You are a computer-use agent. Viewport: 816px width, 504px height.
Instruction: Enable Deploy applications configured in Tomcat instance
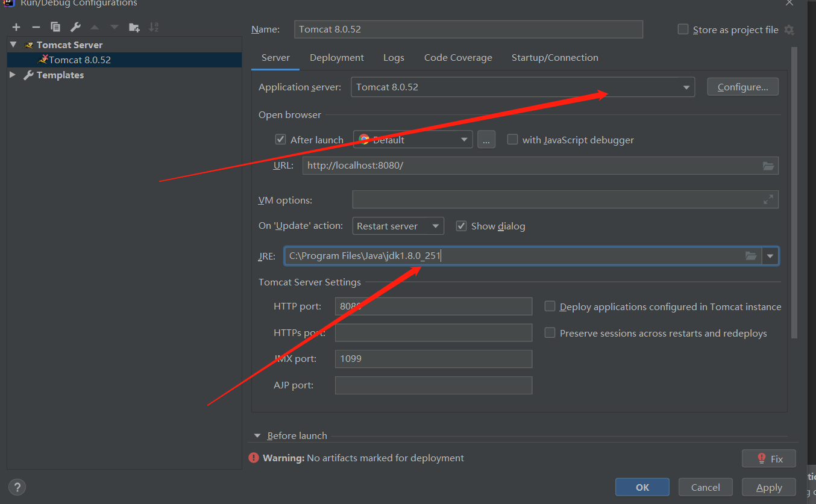550,306
